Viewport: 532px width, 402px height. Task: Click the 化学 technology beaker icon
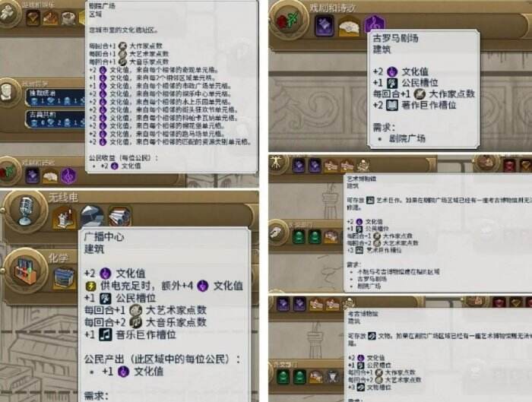click(x=26, y=271)
